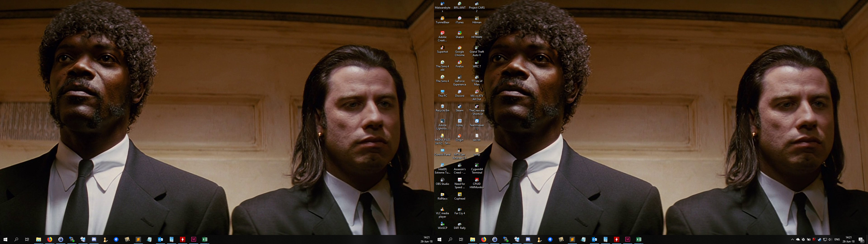Click the Steam desktop shortcut
This screenshot has width=868, height=244.
tap(460, 108)
